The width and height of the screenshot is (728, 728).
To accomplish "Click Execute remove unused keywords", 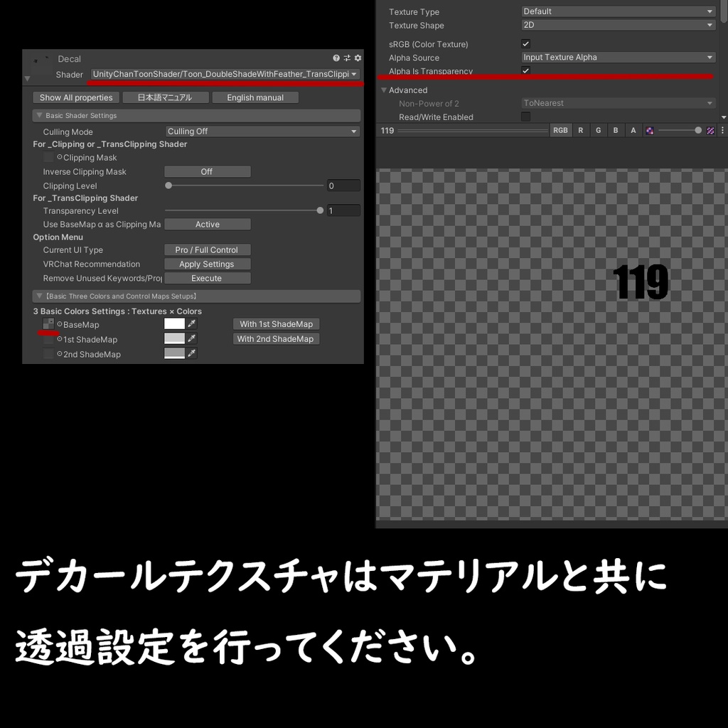I will tap(207, 278).
